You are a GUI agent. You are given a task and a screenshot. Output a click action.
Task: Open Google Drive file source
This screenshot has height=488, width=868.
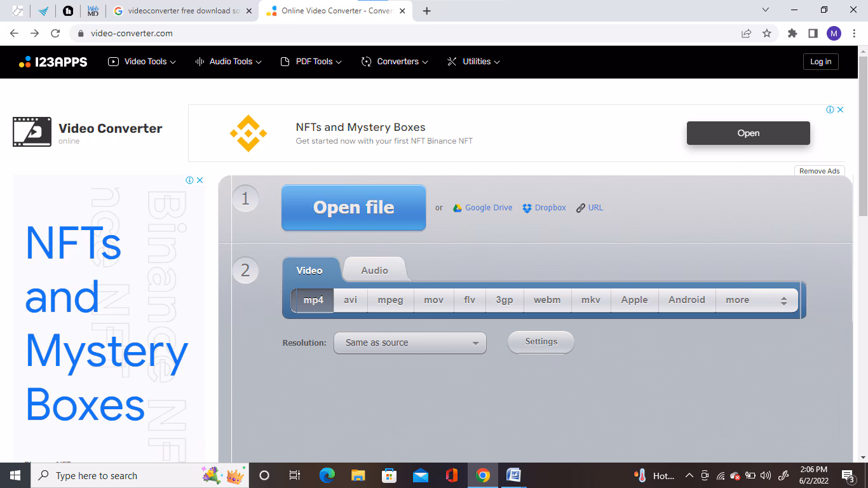(482, 208)
